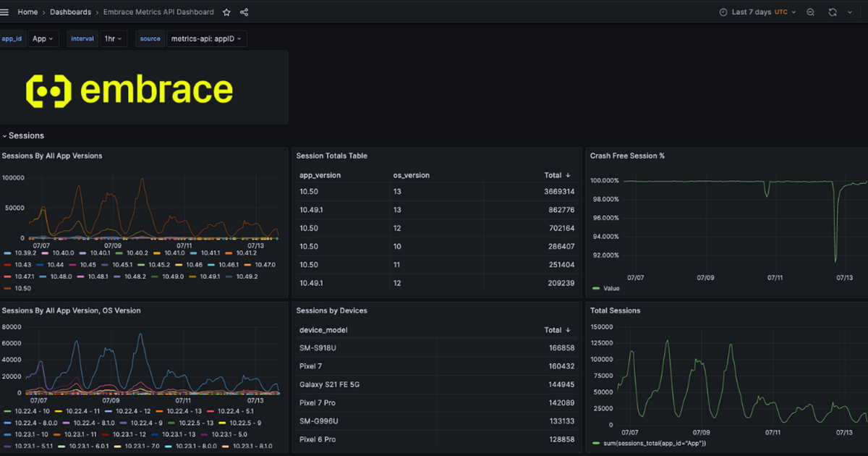Screen dimensions: 868x456
Task: Click the total 862776 cell
Action: pos(561,210)
